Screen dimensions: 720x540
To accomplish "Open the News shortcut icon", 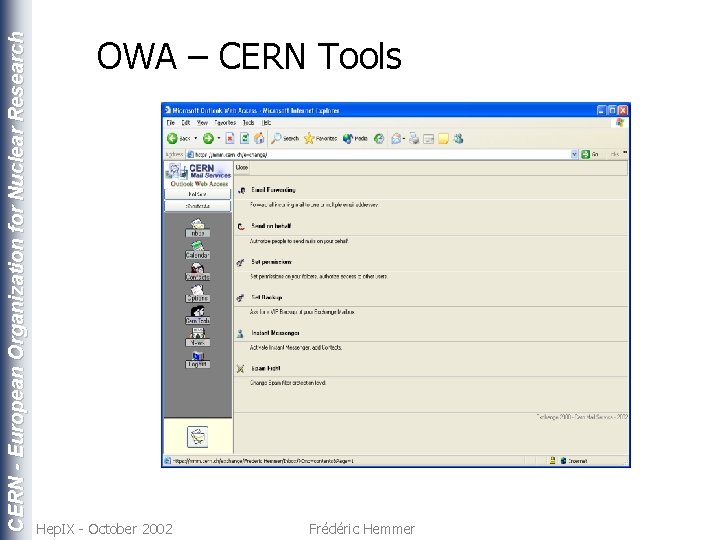I will pyautogui.click(x=197, y=338).
